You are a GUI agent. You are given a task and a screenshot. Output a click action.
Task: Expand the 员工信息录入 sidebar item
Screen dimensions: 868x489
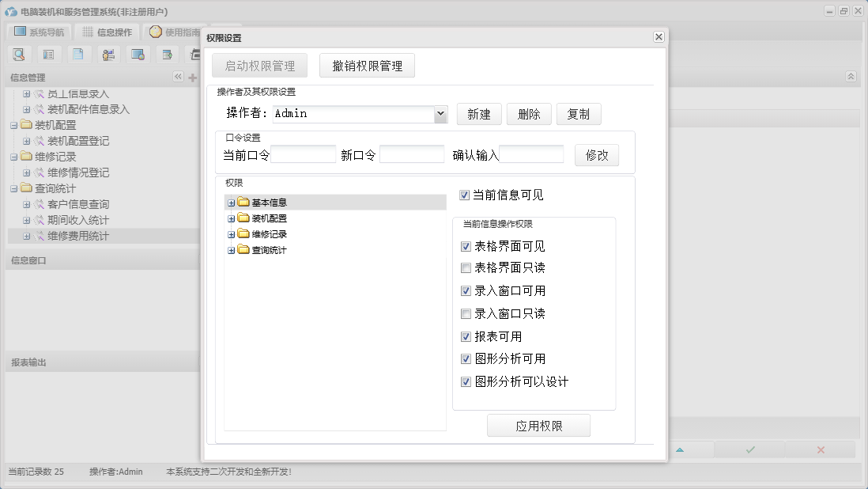click(27, 94)
